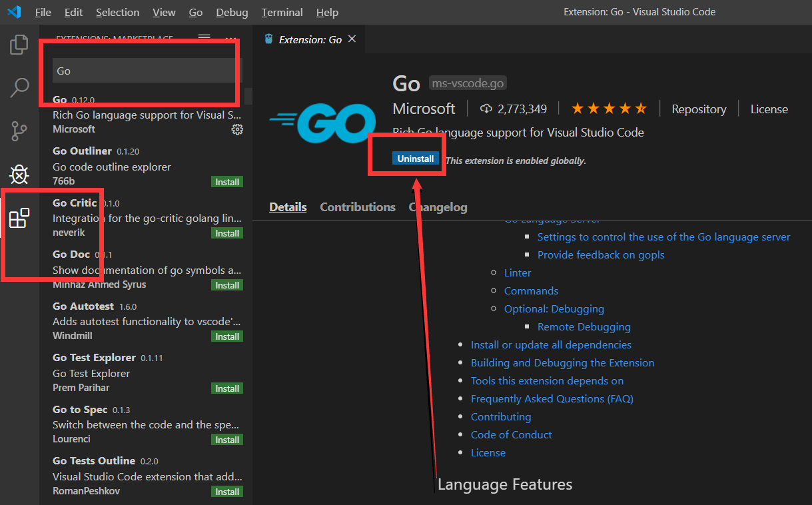Click the manage gear for Go extension
The height and width of the screenshot is (505, 812).
237,129
